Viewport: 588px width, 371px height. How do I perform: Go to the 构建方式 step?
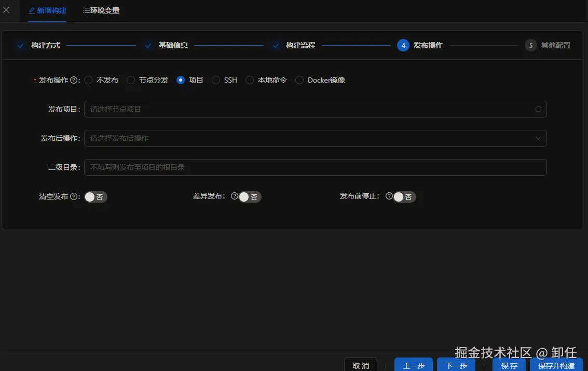coord(38,45)
